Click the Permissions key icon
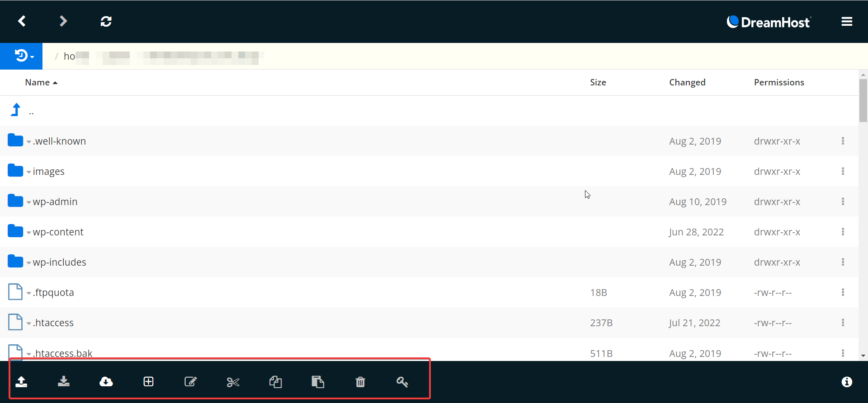 point(402,382)
